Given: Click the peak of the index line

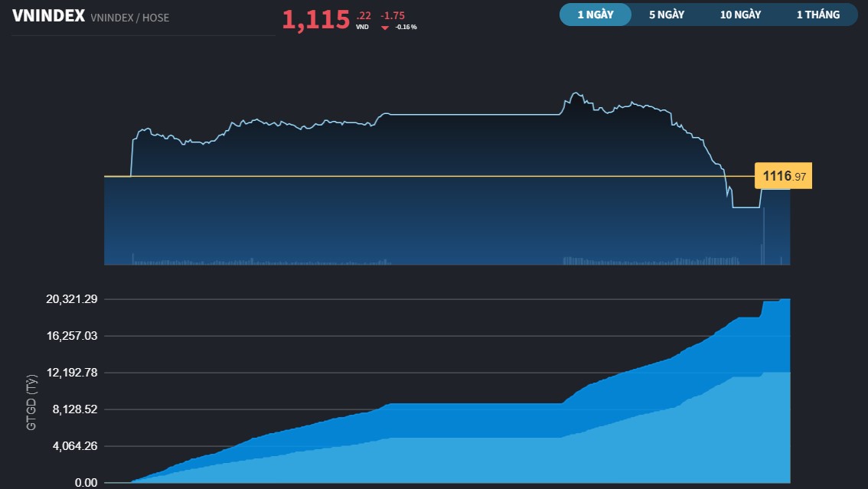Looking at the screenshot, I should [x=576, y=93].
